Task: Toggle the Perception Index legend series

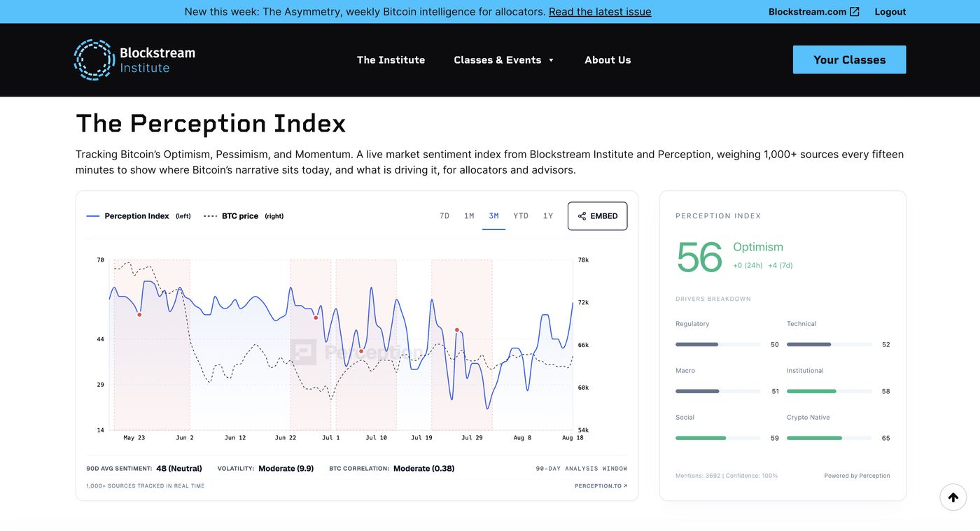Action: (138, 216)
